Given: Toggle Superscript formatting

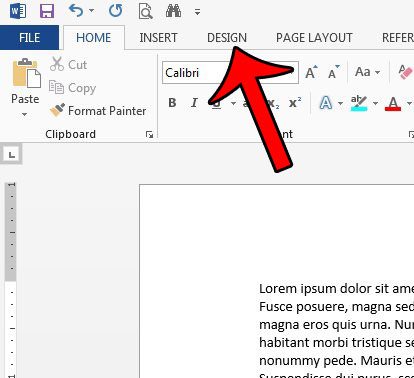Looking at the screenshot, I should (x=295, y=103).
